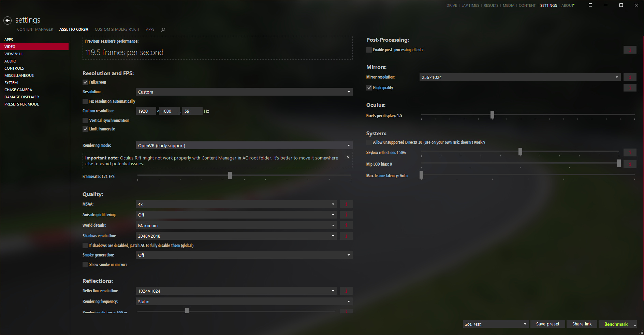
Task: Click the Benchmark button
Action: 616,324
